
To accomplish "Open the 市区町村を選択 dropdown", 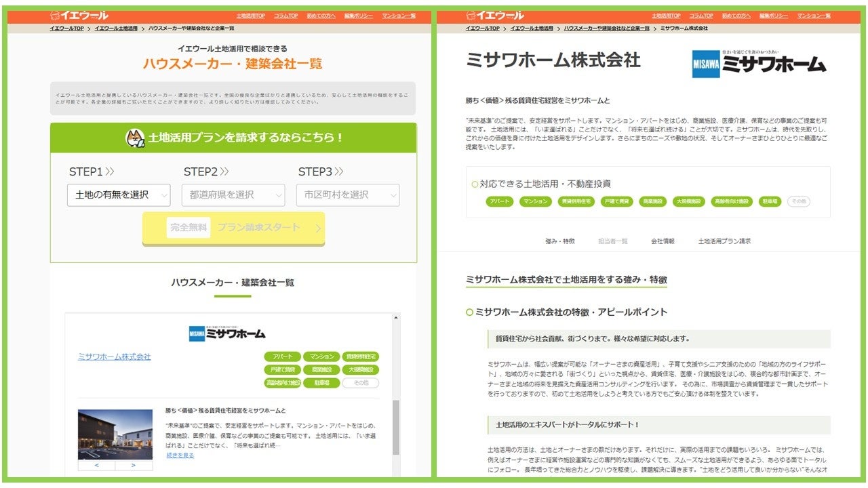I will click(x=348, y=195).
